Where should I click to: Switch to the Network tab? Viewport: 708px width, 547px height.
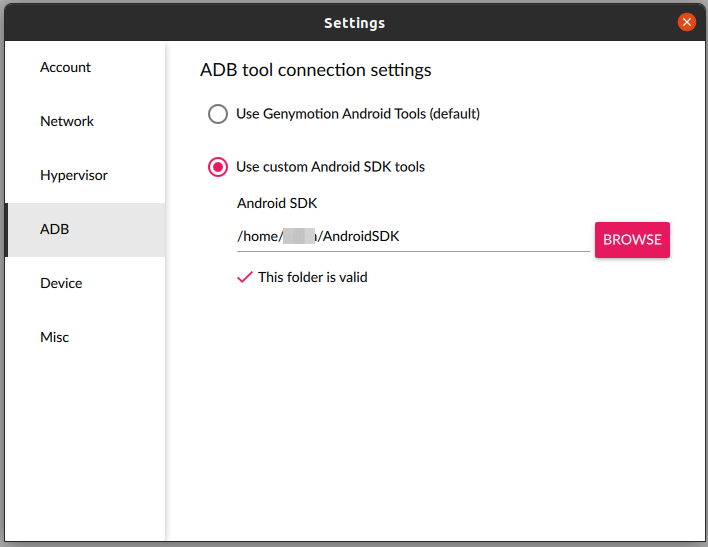(67, 122)
